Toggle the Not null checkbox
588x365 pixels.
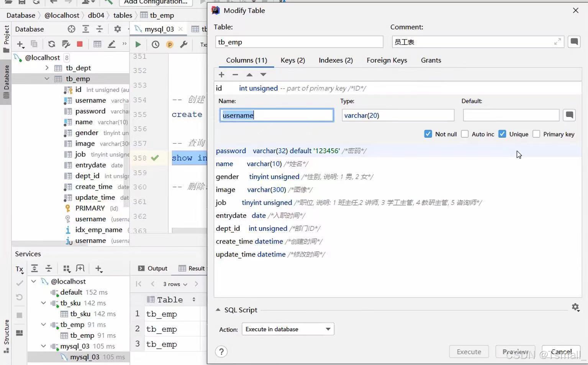428,134
